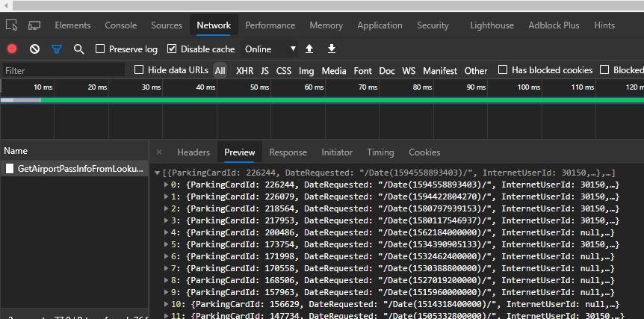Uncheck the Disable cache checkbox
644x319 pixels.
tap(172, 49)
